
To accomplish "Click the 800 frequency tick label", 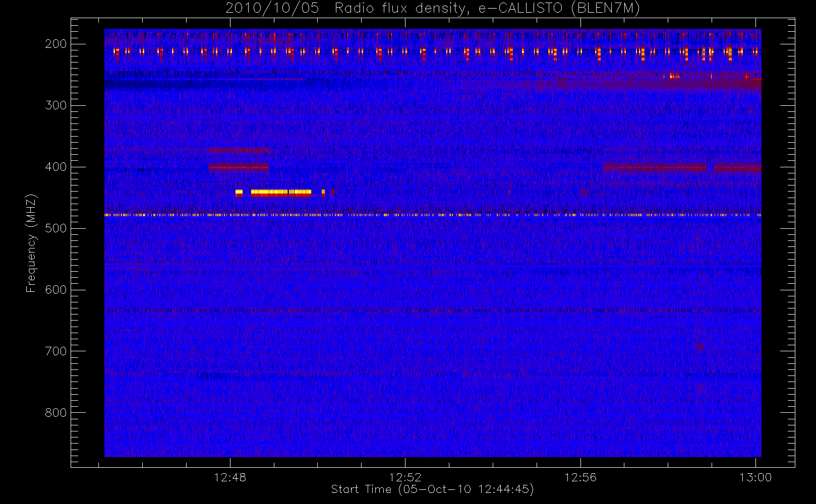I will click(55, 413).
